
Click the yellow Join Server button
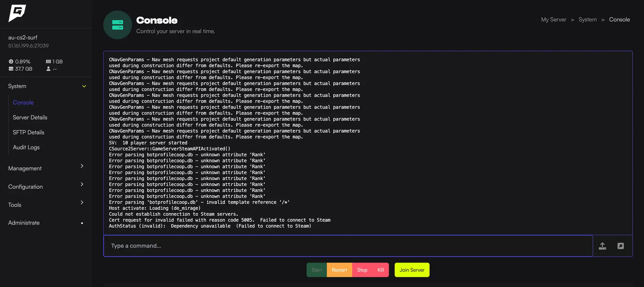click(x=412, y=270)
